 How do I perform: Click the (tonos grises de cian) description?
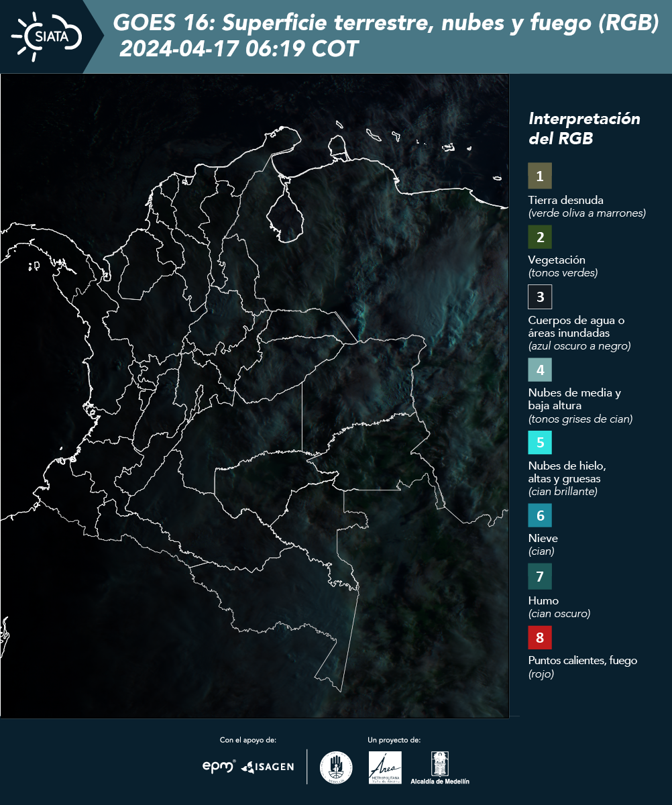[580, 419]
